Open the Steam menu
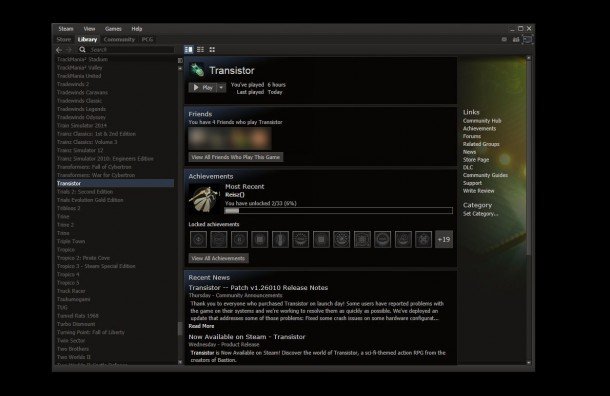Viewport: 610px width, 396px height. (66, 29)
